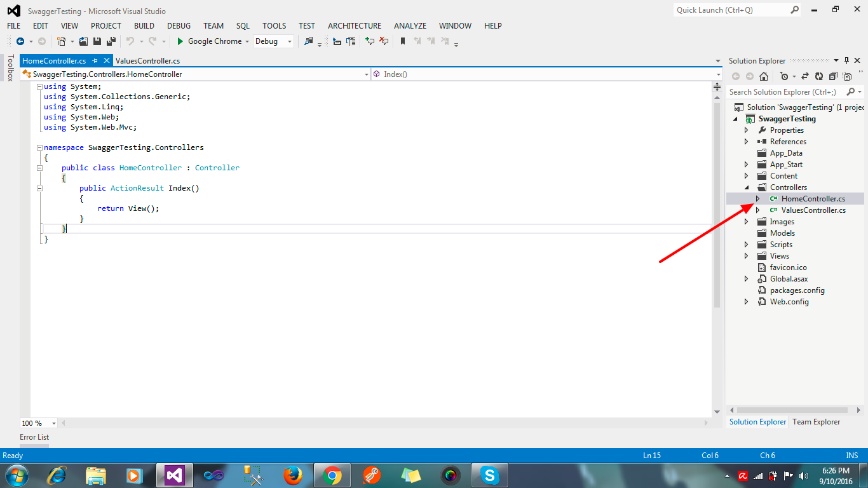Viewport: 868px width, 488px height.
Task: Start debugging with the green play icon
Action: point(180,41)
